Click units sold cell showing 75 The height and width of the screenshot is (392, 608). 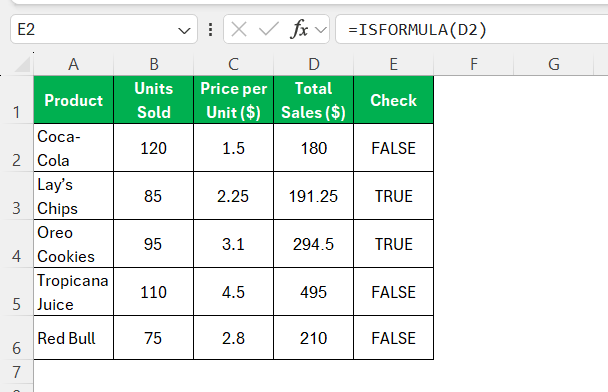click(154, 338)
